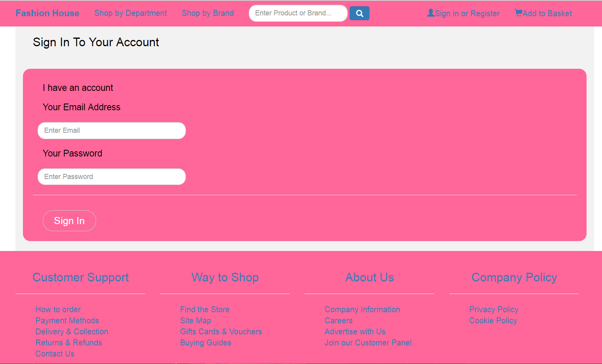Open the Fashion House home logo
The image size is (602, 364).
coord(47,13)
